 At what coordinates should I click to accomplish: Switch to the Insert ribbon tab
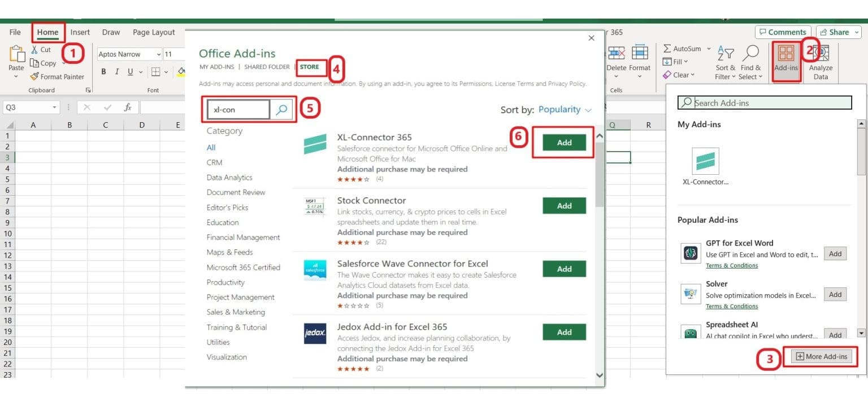(80, 32)
